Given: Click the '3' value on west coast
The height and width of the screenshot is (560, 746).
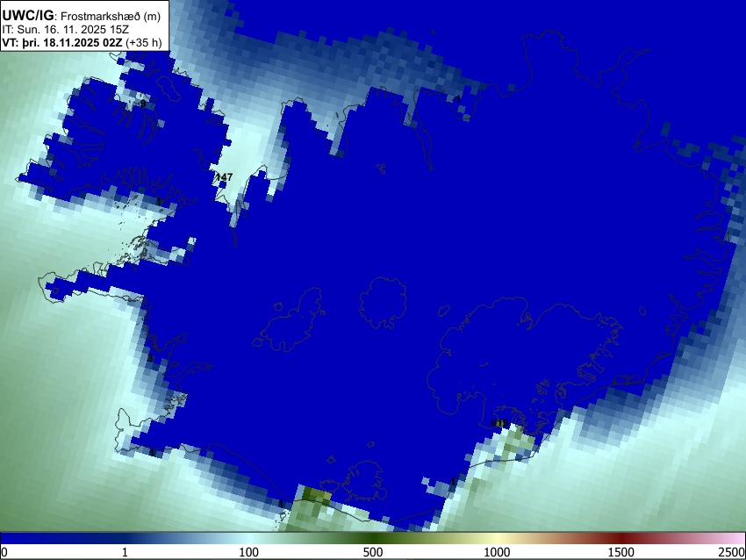Looking at the screenshot, I should 150,358.
